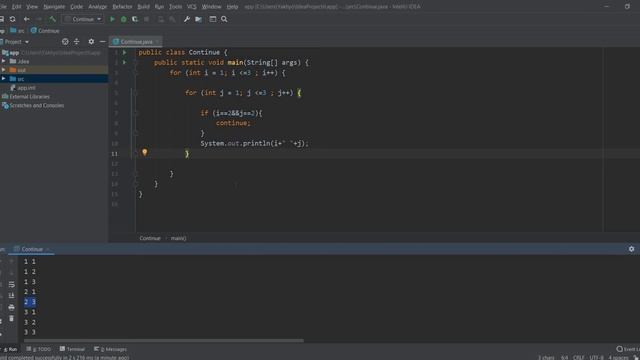Click the yellow intention lightbulb icon

pos(144,152)
